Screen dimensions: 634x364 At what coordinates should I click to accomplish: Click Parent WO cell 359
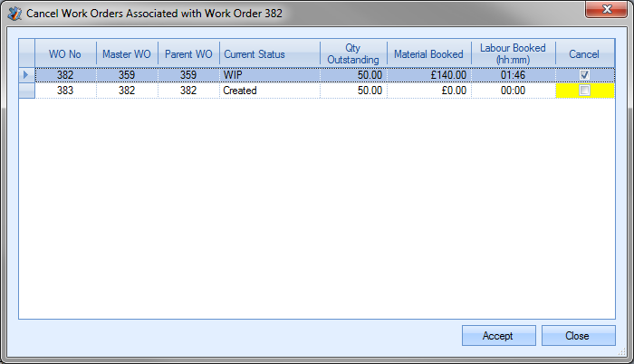188,75
